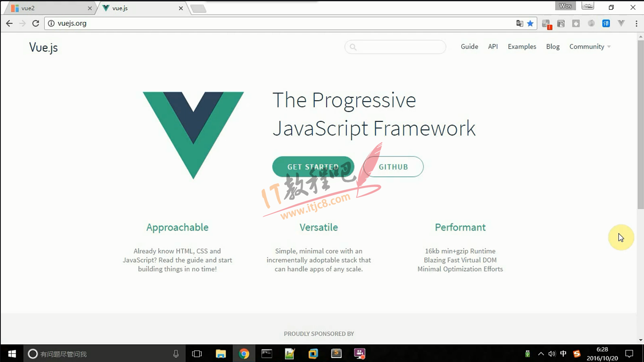Reload the vuejs.org page
644x362 pixels.
click(x=36, y=23)
